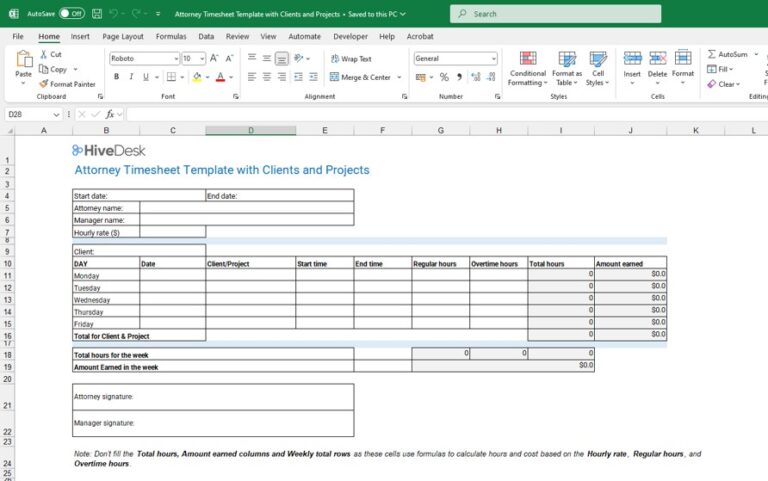Click the Format cells button
768x481 pixels.
coord(683,68)
